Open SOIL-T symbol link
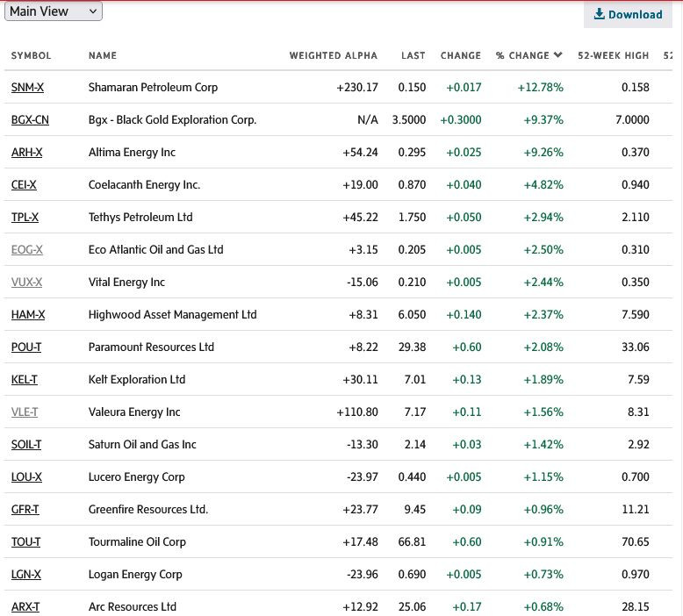Screen dimensions: 683x616 [26, 445]
